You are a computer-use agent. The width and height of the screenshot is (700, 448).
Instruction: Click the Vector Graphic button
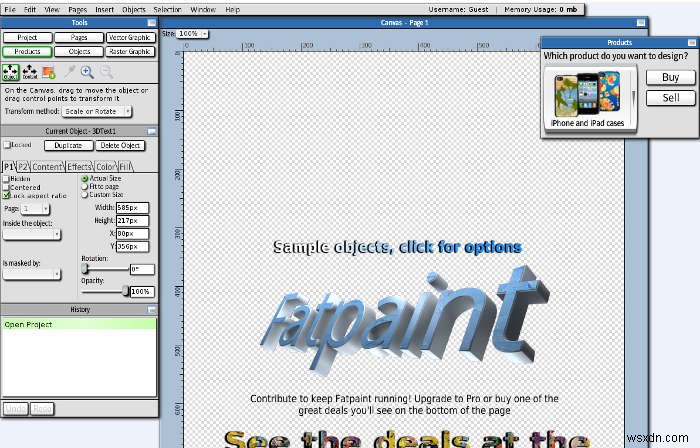130,37
